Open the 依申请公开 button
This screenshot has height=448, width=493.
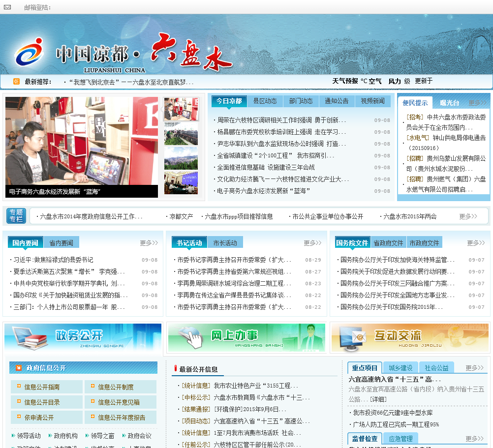pyautogui.click(x=47, y=417)
